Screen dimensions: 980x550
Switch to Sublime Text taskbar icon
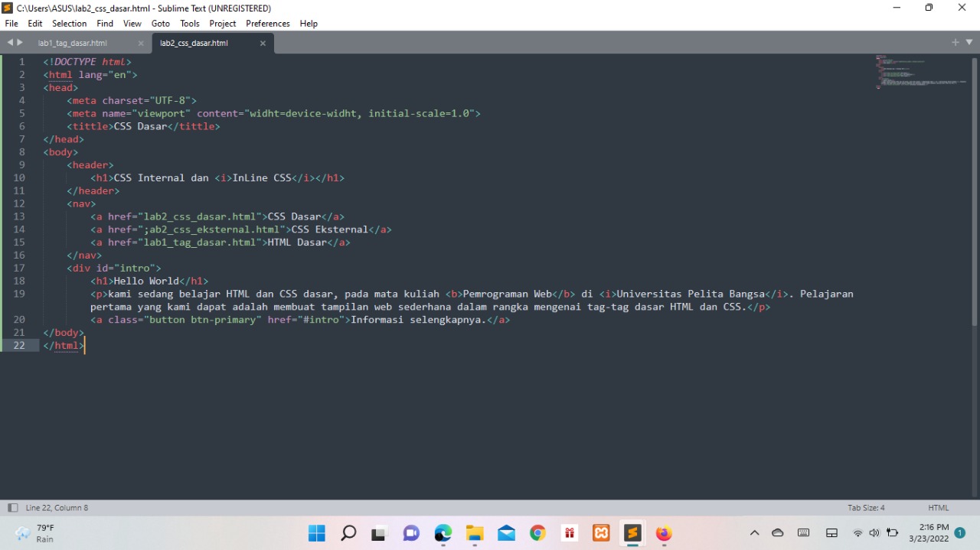[632, 533]
